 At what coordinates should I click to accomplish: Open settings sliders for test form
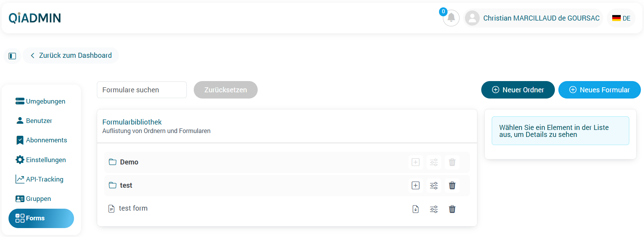pos(434,209)
